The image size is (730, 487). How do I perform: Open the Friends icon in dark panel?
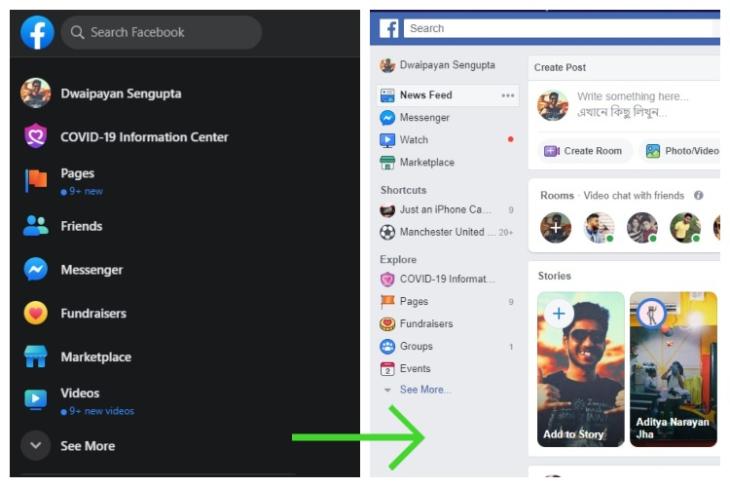click(36, 226)
